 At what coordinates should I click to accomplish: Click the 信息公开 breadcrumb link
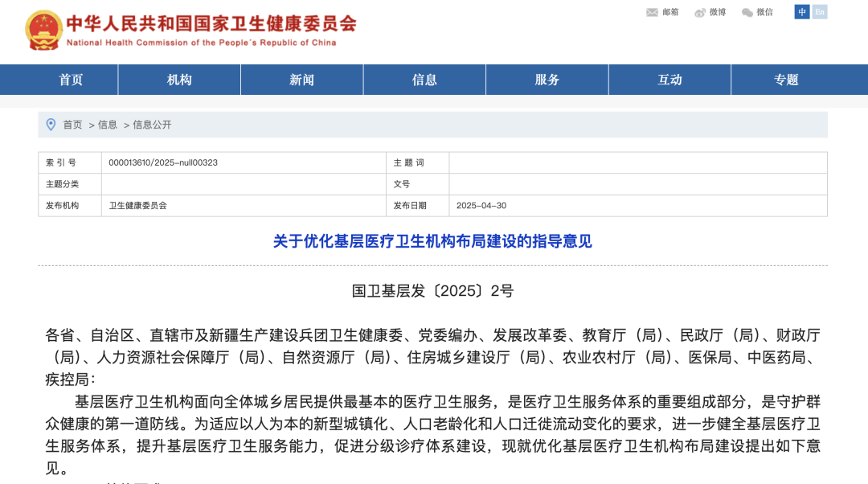(x=152, y=125)
